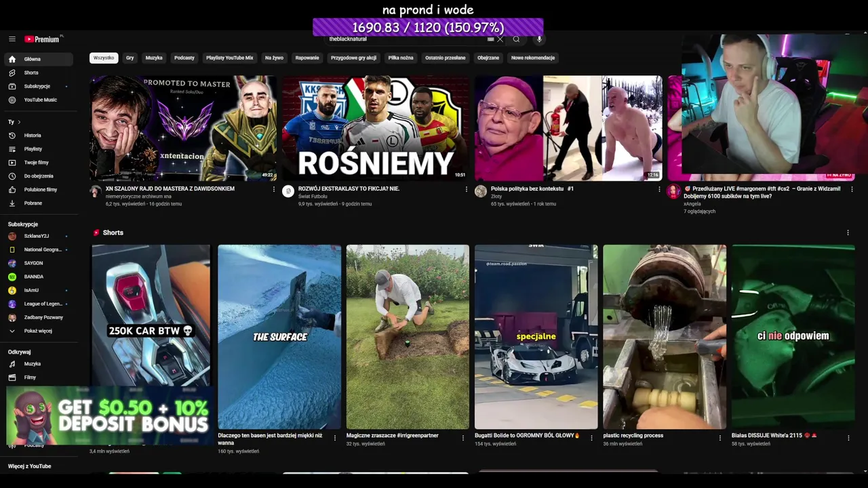Open Historia in the sidebar
The width and height of the screenshot is (868, 488).
[x=38, y=136]
